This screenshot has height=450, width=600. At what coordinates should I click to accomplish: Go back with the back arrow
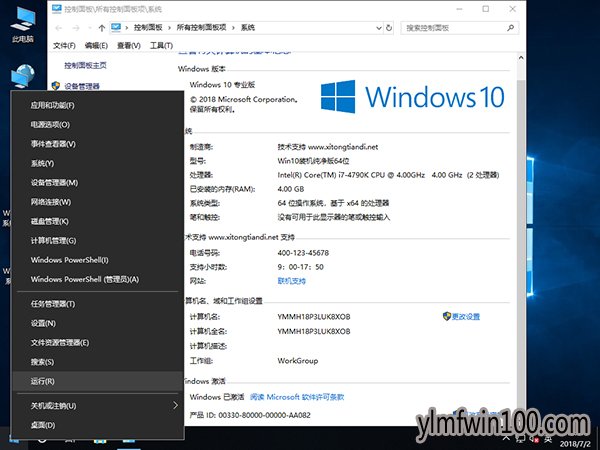point(59,28)
